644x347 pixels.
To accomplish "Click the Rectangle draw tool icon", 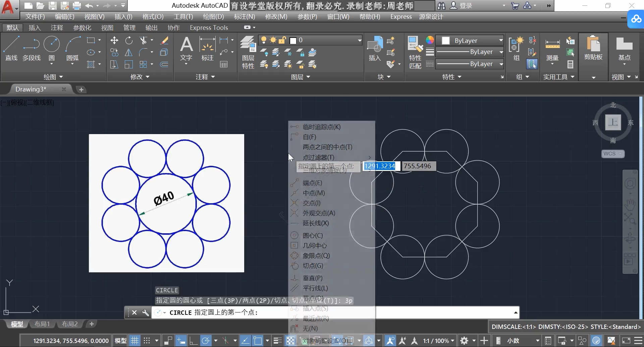I will pos(91,40).
